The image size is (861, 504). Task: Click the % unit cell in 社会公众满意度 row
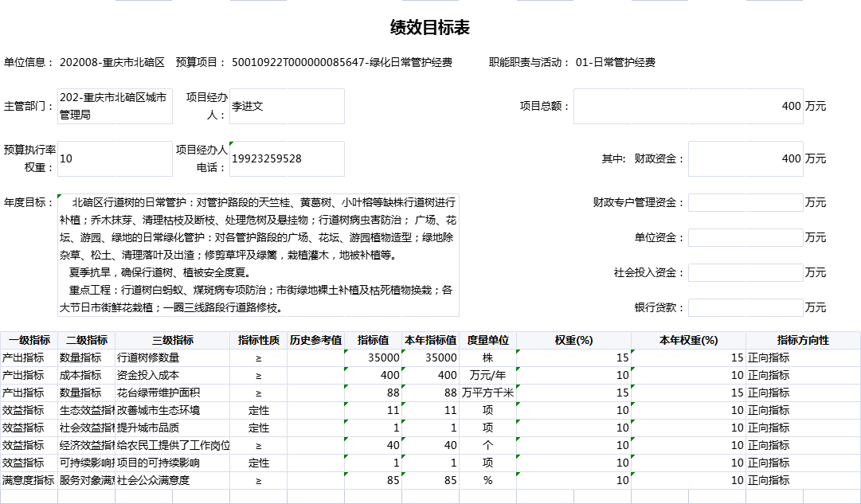point(487,481)
